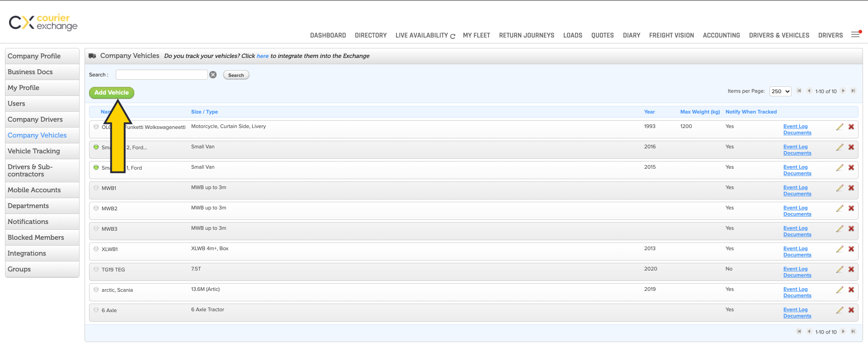Image resolution: width=868 pixels, height=361 pixels.
Task: Open Event Log for MWB1 vehicle
Action: (795, 187)
